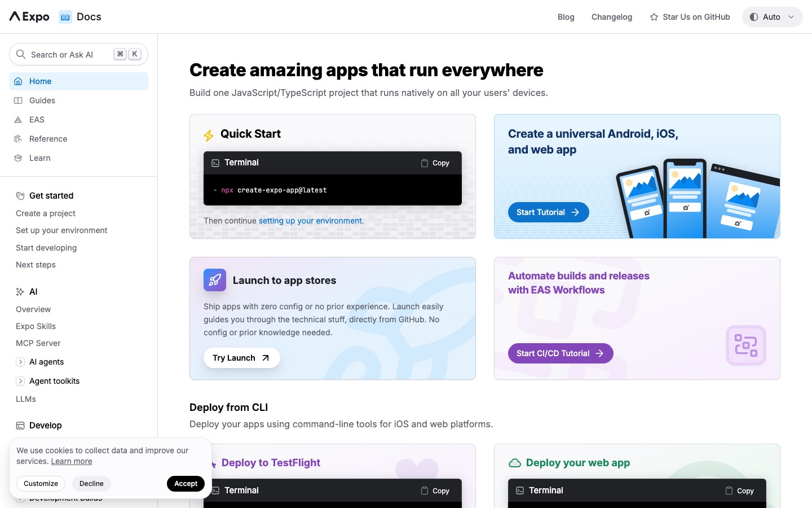Open Set up your environment page
The width and height of the screenshot is (812, 508).
pos(61,230)
